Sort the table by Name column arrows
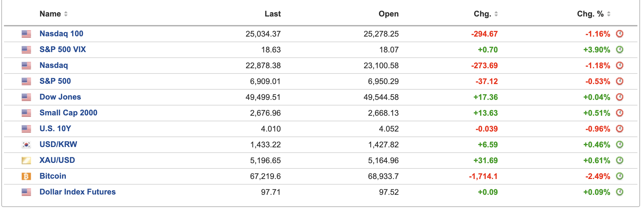The width and height of the screenshot is (644, 209). tap(66, 14)
